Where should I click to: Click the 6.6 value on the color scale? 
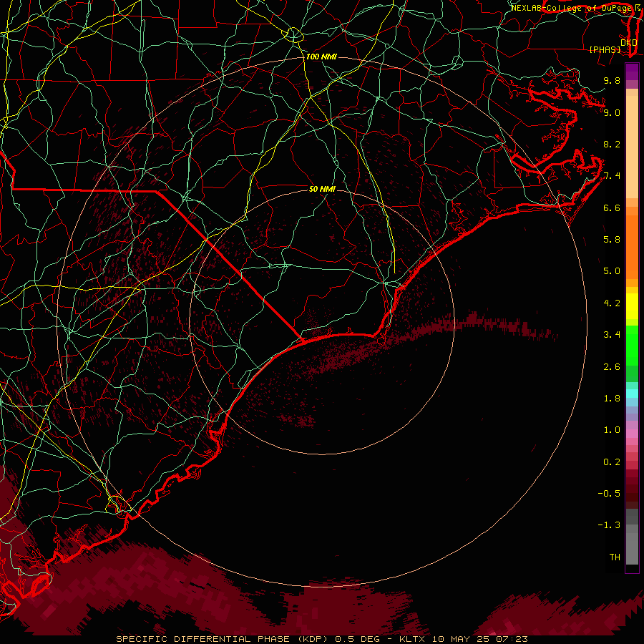(612, 208)
